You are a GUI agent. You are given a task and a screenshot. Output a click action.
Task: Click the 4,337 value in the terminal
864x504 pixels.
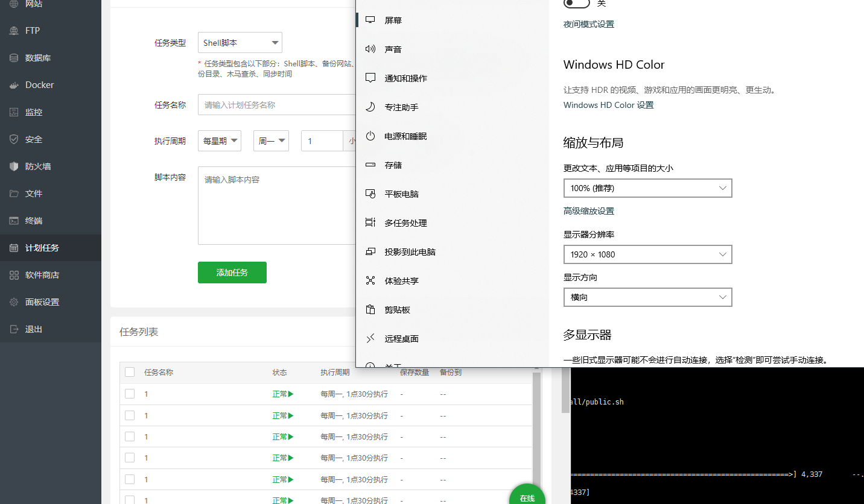(x=812, y=474)
